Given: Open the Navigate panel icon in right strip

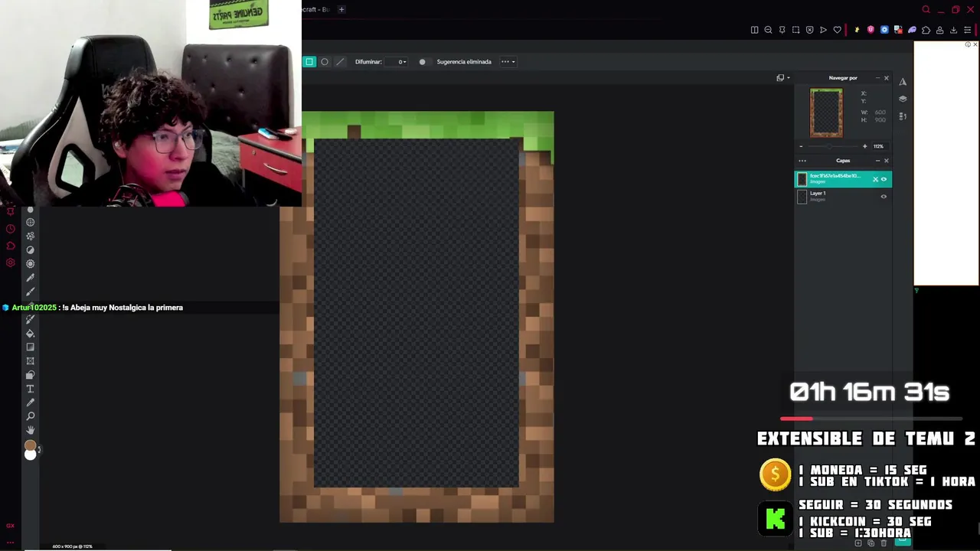Looking at the screenshot, I should coord(903,82).
